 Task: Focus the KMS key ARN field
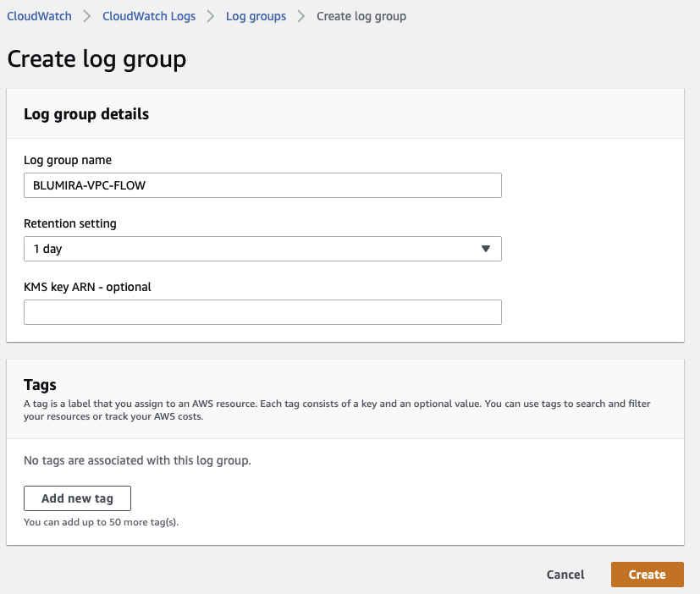[262, 312]
